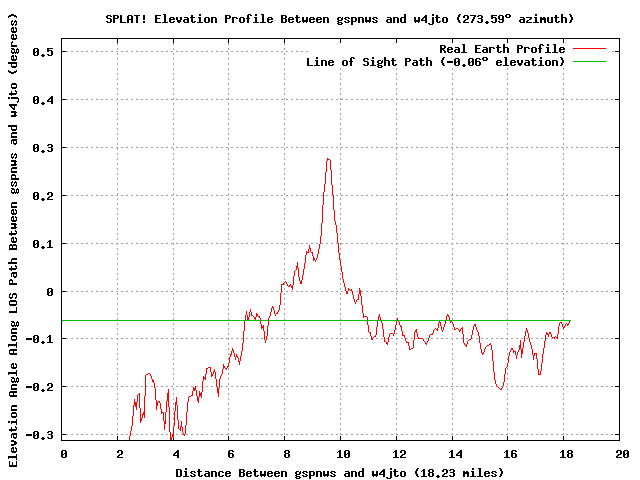Click the x-axis tick value 4

point(176,454)
